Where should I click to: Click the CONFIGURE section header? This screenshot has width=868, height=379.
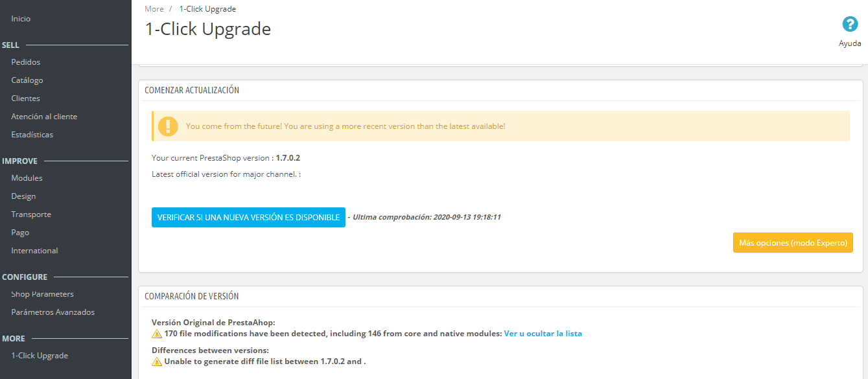25,277
